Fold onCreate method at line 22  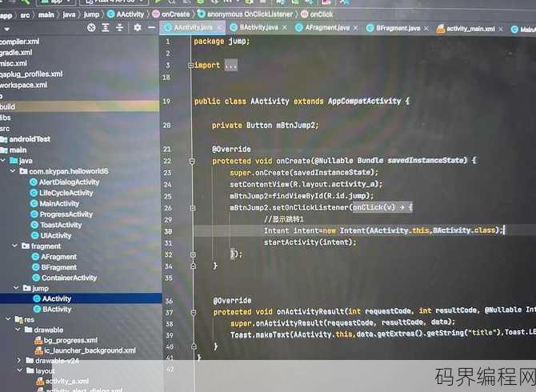pyautogui.click(x=192, y=161)
